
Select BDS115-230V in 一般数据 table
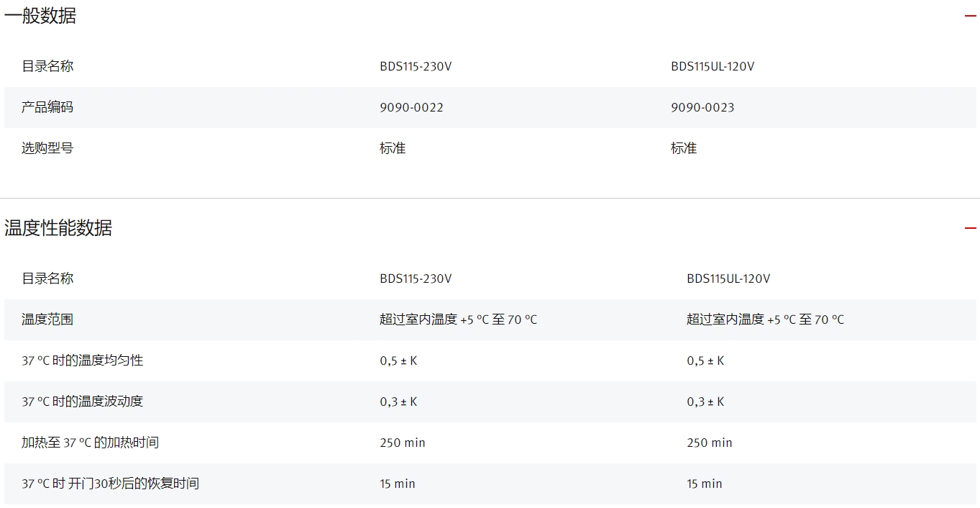pyautogui.click(x=416, y=66)
